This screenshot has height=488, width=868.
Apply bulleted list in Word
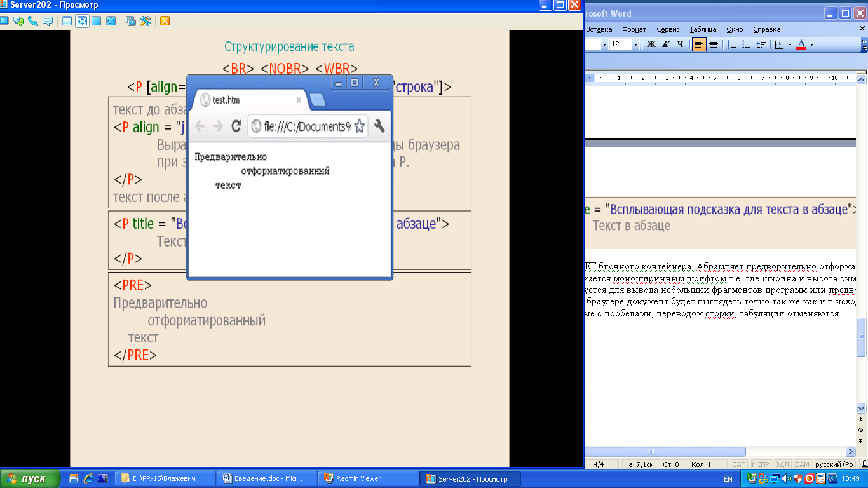click(x=747, y=44)
